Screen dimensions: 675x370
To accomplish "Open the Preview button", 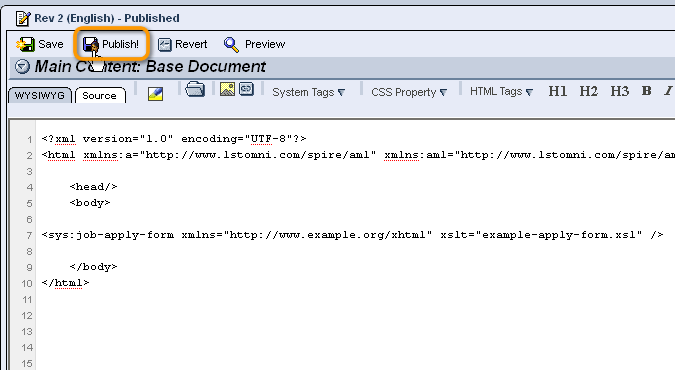I will [x=254, y=44].
